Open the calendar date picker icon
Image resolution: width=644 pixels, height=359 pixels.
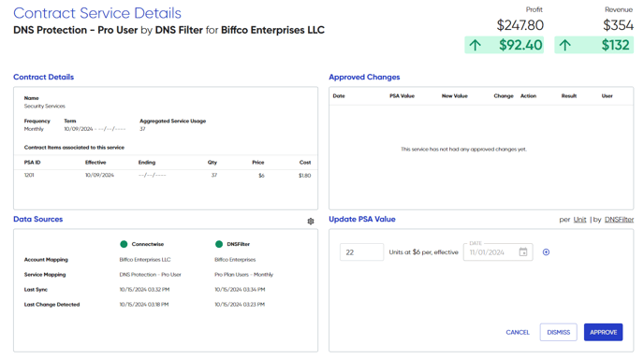[523, 251]
